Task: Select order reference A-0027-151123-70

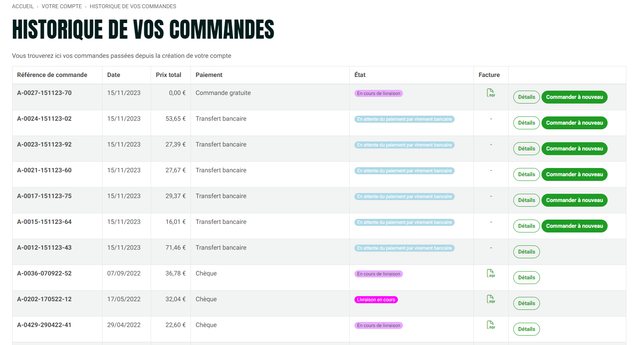Action: [44, 93]
